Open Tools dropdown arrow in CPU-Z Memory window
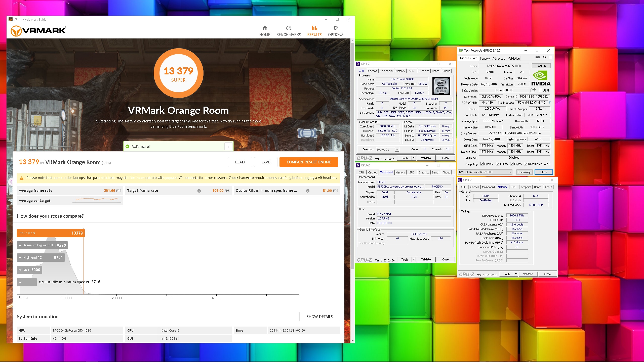 (x=516, y=274)
